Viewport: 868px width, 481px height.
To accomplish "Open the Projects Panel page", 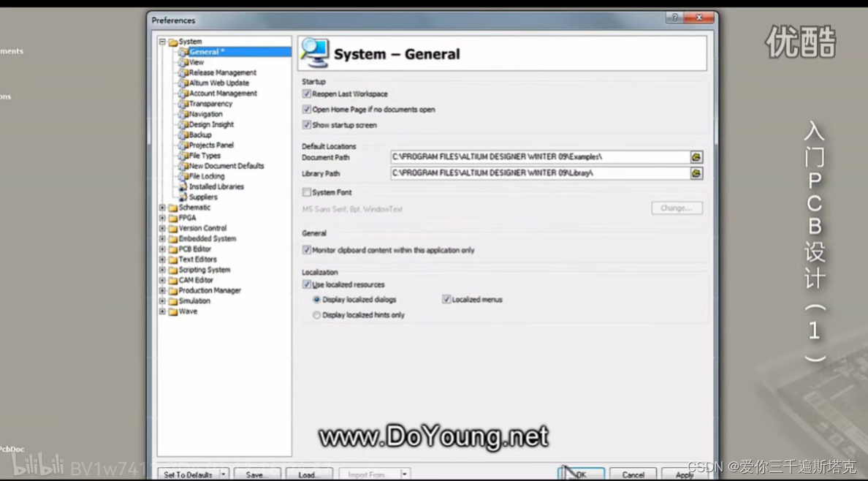I will click(211, 145).
